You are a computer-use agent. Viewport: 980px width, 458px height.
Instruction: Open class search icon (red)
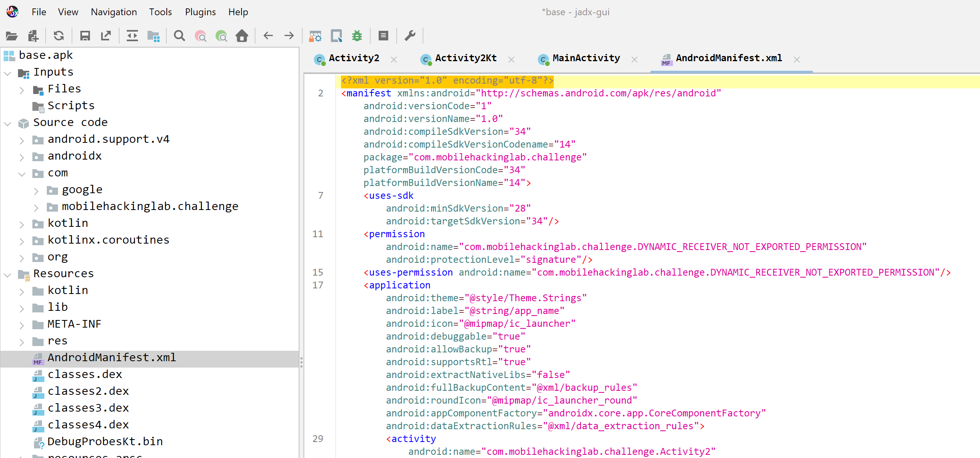pos(201,36)
